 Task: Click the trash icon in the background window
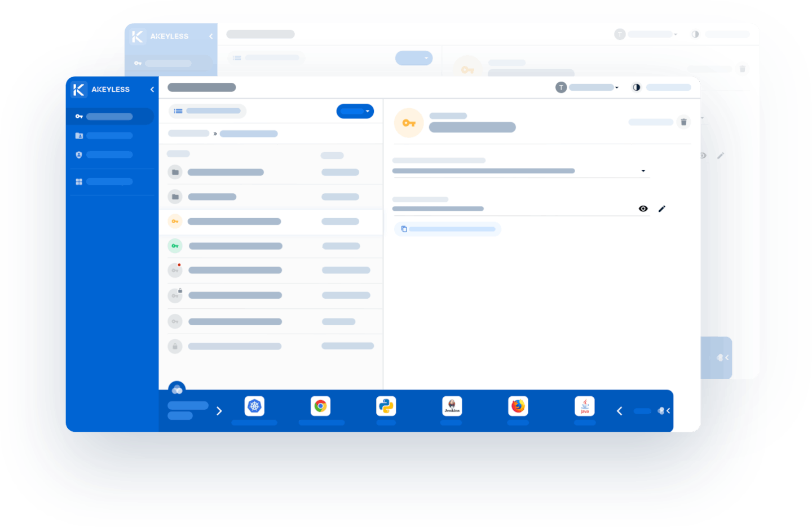pos(743,69)
